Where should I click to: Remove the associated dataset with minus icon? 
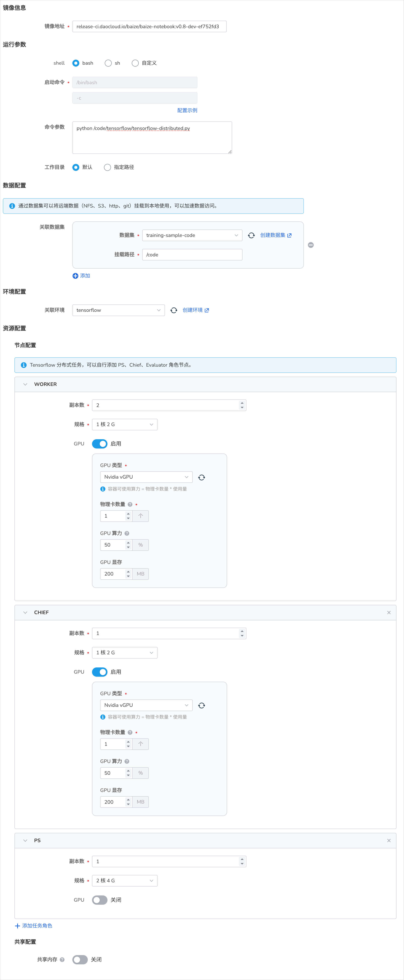311,245
